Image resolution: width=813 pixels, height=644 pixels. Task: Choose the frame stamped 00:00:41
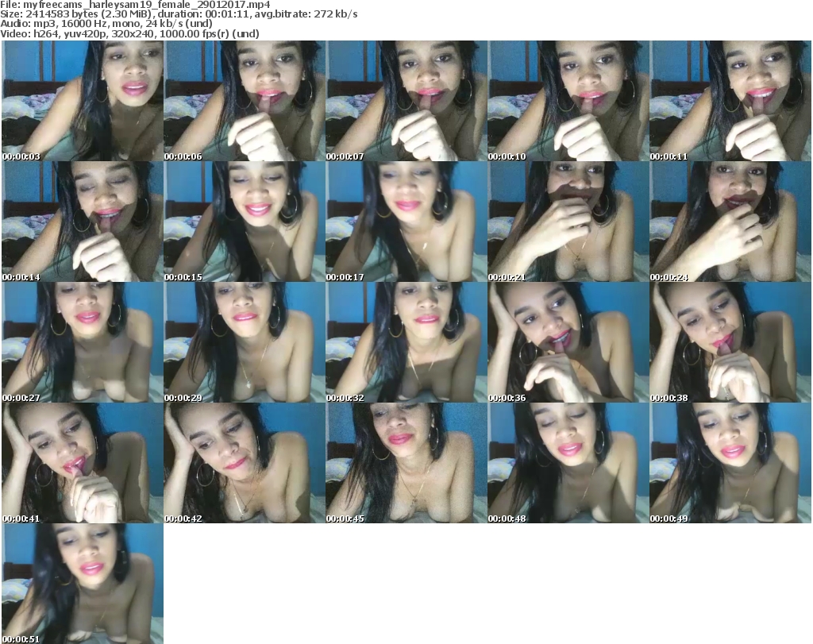pyautogui.click(x=83, y=463)
